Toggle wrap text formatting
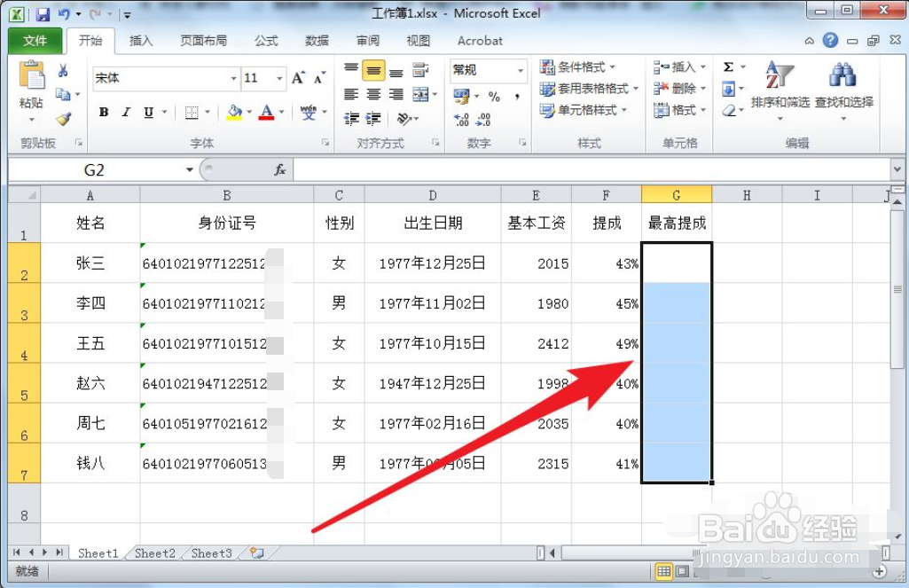The image size is (909, 588). tap(419, 69)
